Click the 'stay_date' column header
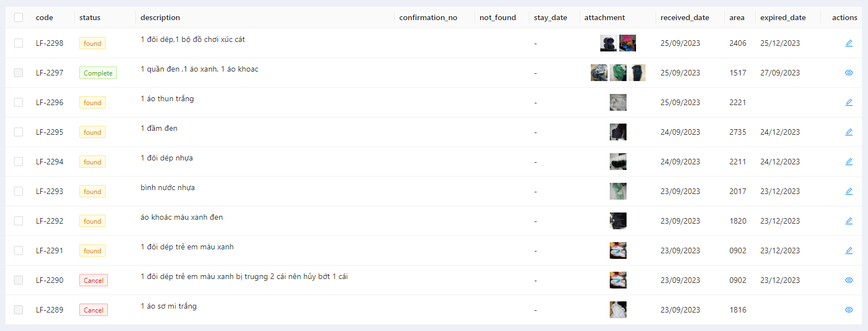This screenshot has height=331, width=868. 551,17
